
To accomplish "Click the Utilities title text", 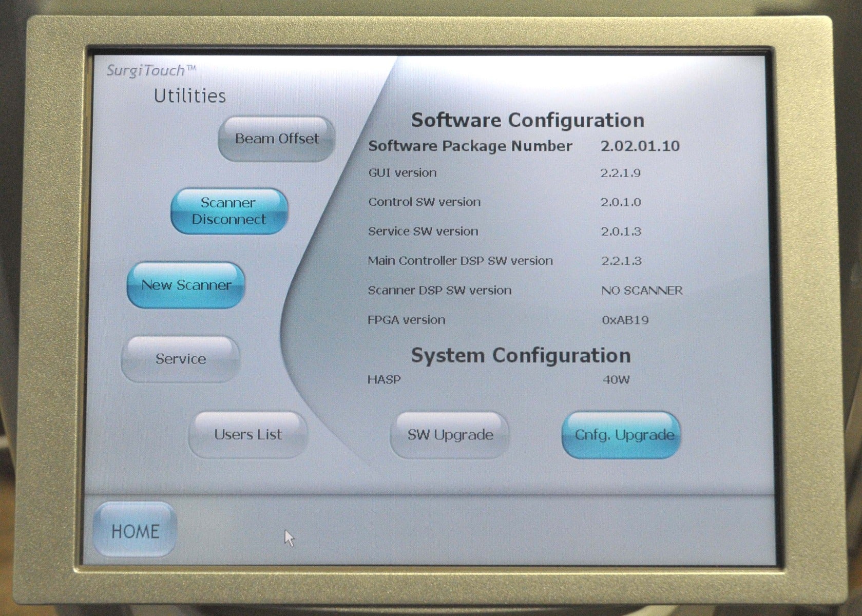I will (x=190, y=96).
